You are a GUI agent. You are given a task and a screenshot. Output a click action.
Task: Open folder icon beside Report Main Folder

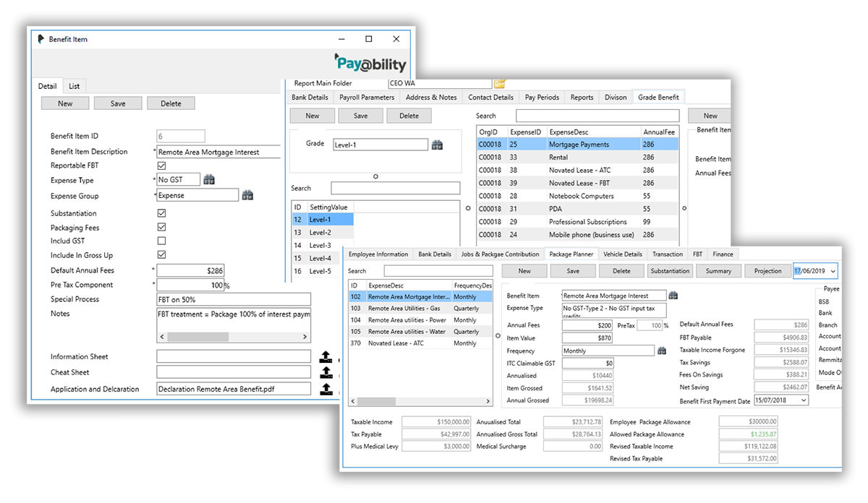pyautogui.click(x=499, y=84)
